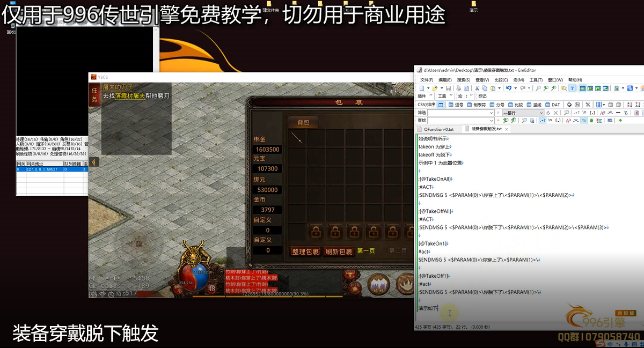Click the 任务 quest tab in game
This screenshot has width=644, height=348.
tap(94, 95)
